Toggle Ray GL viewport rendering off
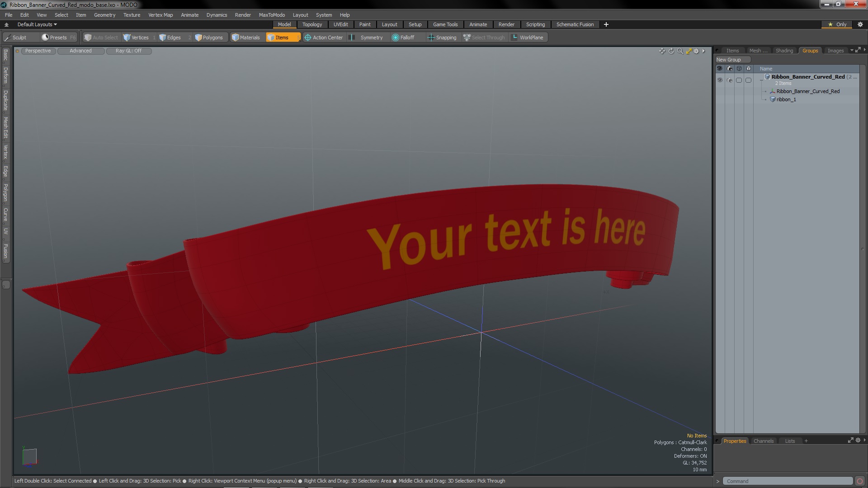Viewport: 868px width, 488px height. point(127,51)
